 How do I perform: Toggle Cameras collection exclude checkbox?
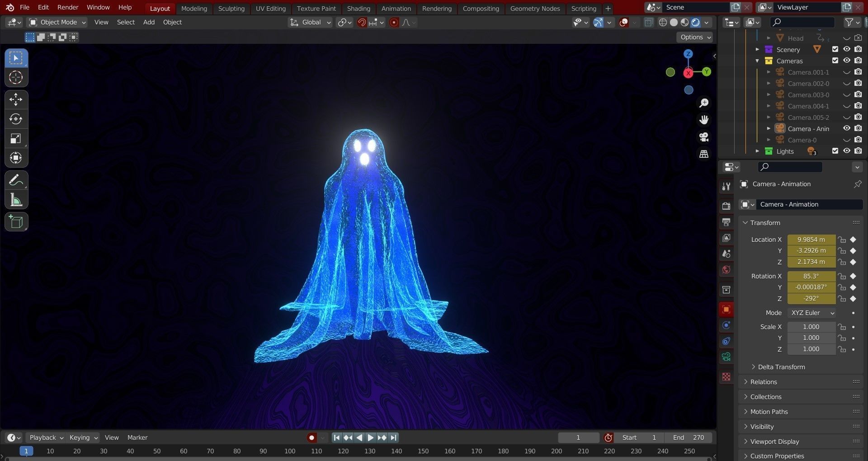tap(835, 61)
